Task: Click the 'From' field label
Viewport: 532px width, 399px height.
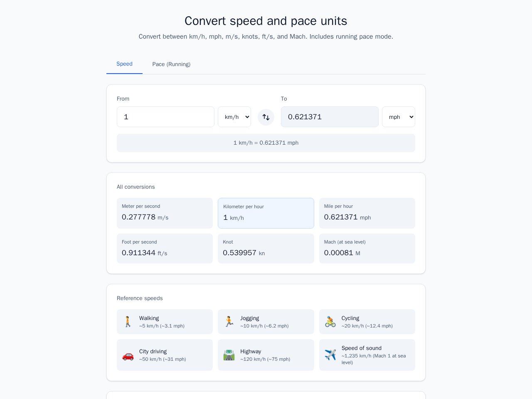Action: coord(123,99)
